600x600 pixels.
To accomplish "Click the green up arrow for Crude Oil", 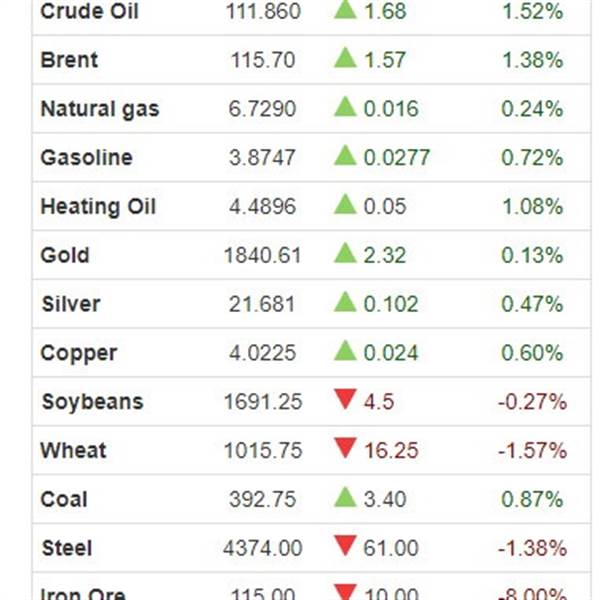I will [345, 10].
